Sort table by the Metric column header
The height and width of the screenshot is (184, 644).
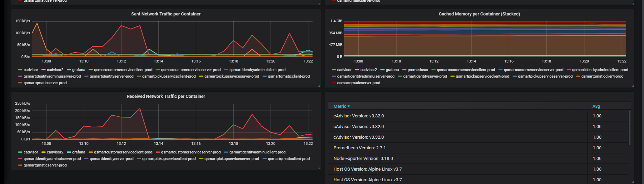[340, 106]
